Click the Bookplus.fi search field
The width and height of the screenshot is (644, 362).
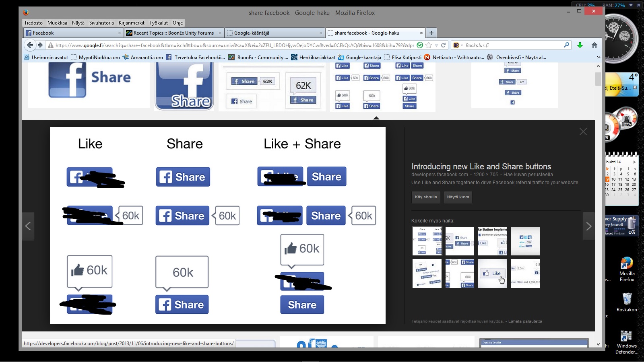[513, 45]
